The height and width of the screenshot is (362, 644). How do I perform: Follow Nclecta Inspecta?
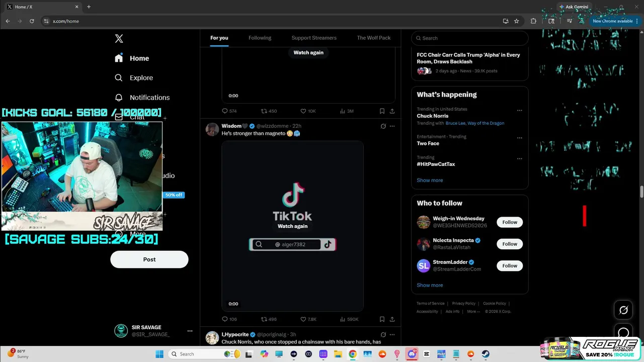(x=510, y=244)
